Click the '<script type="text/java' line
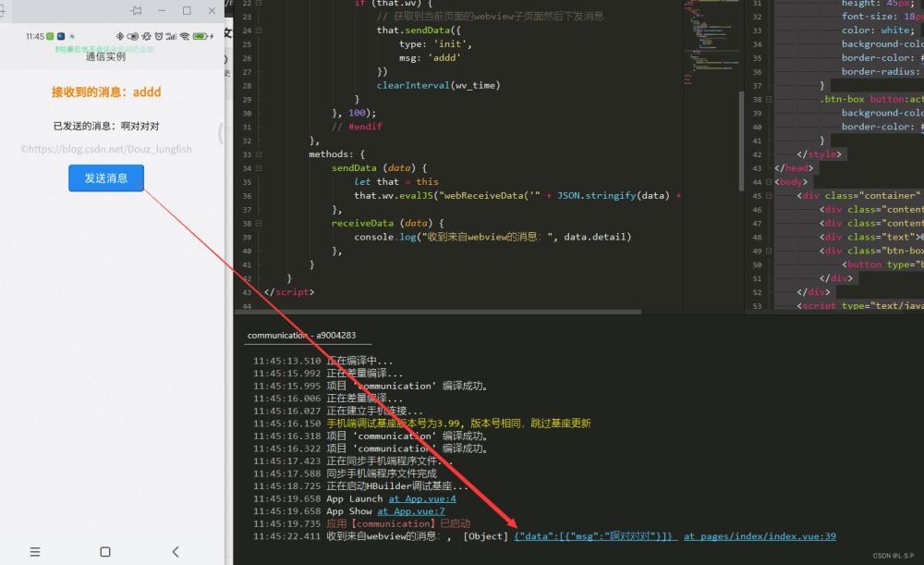This screenshot has height=565, width=924. [859, 305]
